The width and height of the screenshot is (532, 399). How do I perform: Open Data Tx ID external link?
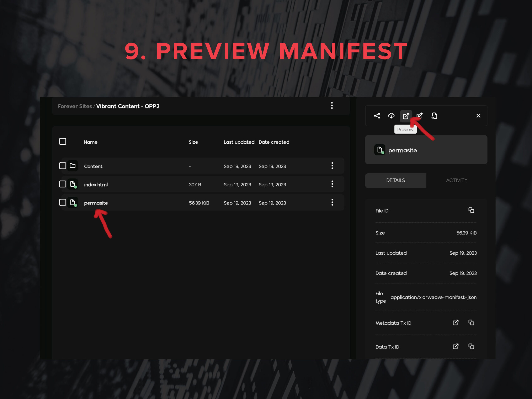pos(456,346)
